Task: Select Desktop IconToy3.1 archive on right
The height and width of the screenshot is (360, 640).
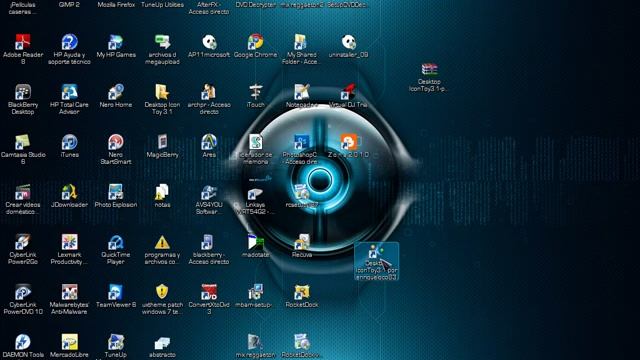Action: tap(429, 69)
